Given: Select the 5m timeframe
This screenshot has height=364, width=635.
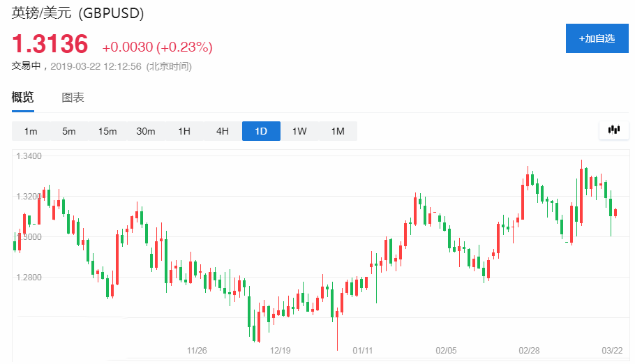Looking at the screenshot, I should click(x=69, y=131).
